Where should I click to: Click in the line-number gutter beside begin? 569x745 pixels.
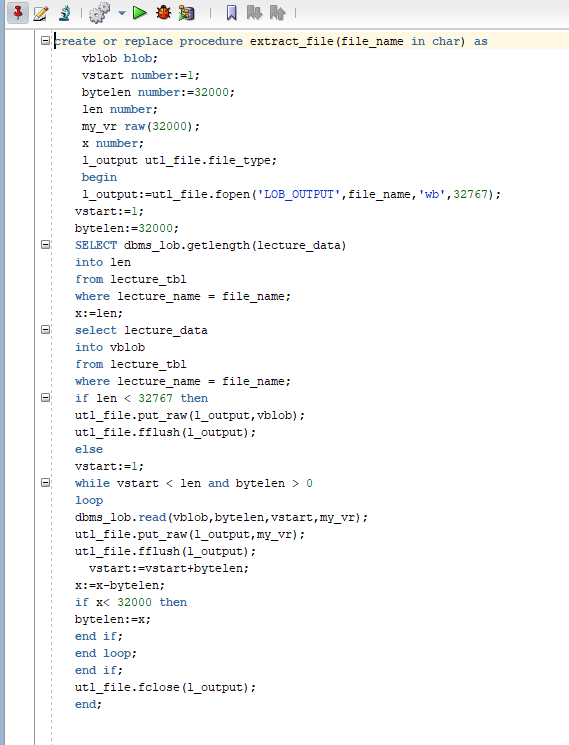point(19,177)
